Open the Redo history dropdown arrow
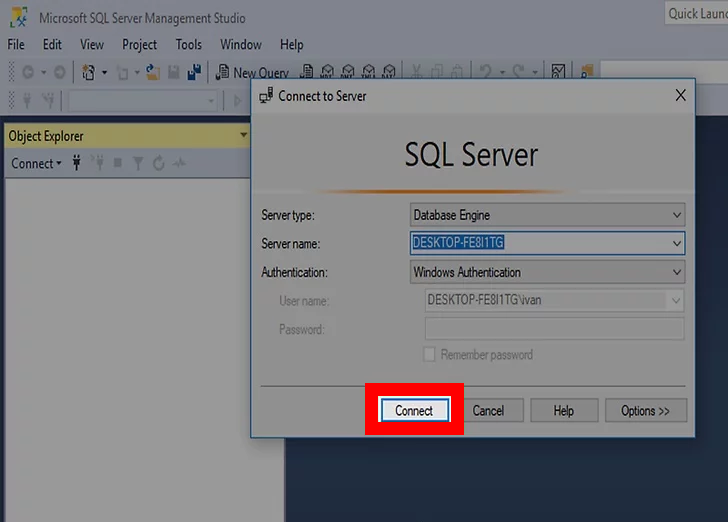 click(535, 72)
